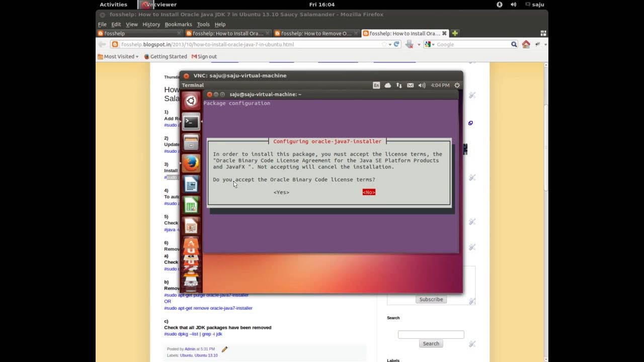Open Ubuntu Dash from VNC launcher

191,101
